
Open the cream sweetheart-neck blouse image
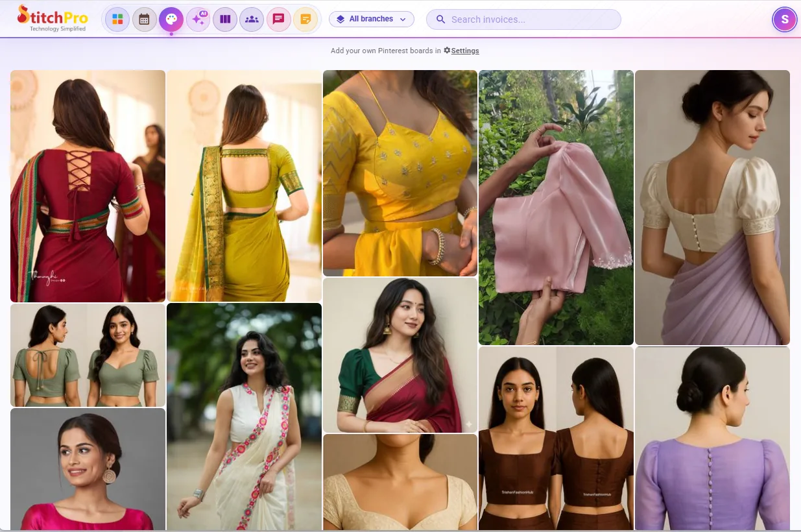400,482
